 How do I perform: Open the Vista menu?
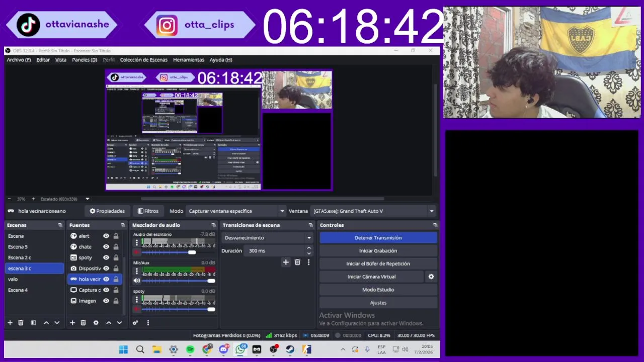[61, 60]
